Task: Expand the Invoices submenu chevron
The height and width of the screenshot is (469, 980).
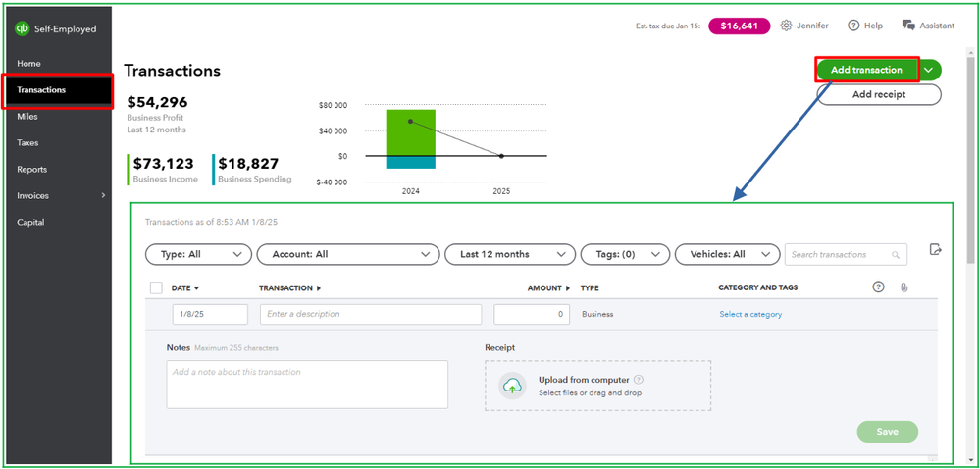Action: click(103, 195)
